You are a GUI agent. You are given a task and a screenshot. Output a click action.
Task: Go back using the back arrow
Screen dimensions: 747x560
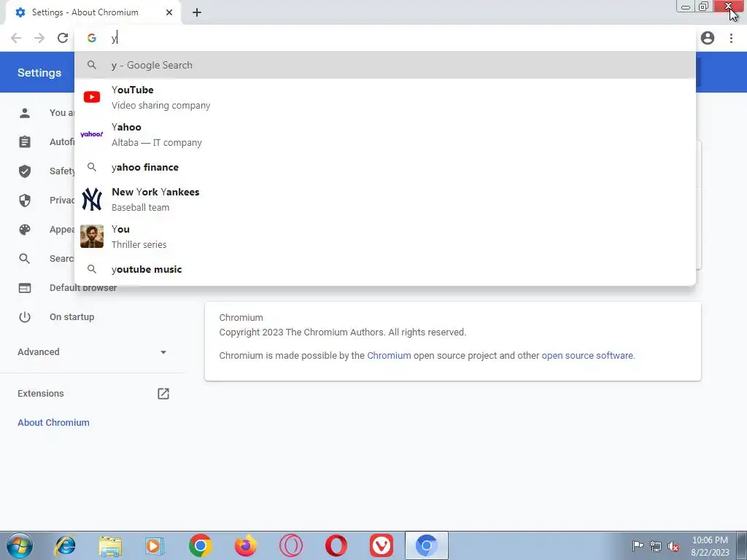[16, 38]
